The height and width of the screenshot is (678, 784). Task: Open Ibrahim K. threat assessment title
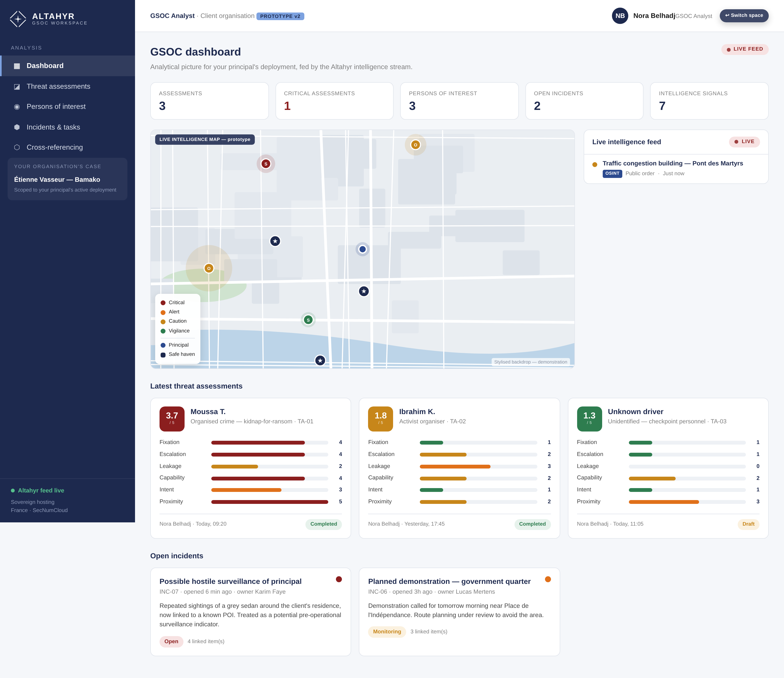[417, 412]
